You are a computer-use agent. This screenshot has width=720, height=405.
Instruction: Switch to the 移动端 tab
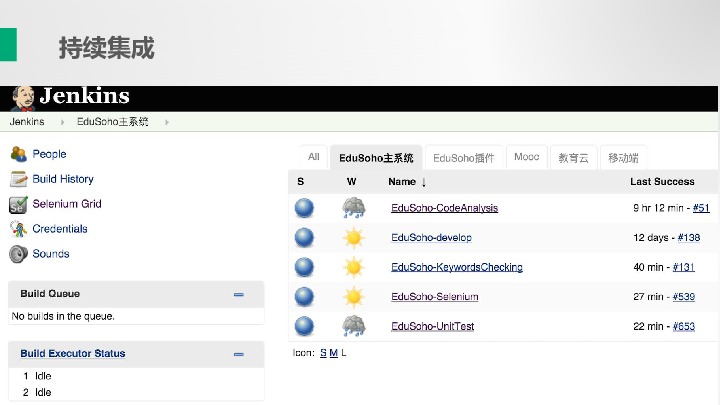click(x=623, y=158)
